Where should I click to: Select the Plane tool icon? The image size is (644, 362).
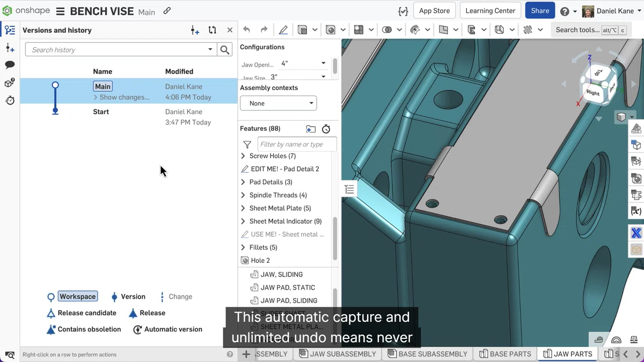[x=443, y=30]
